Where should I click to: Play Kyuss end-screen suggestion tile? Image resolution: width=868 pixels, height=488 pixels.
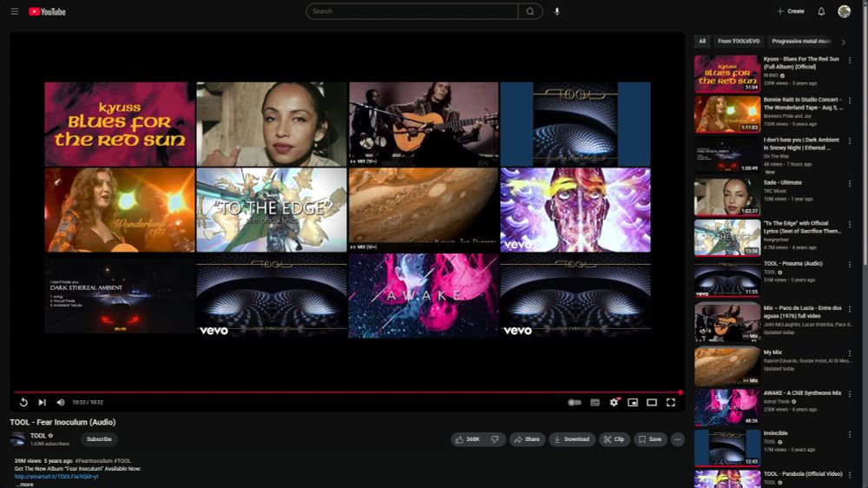[x=120, y=124]
